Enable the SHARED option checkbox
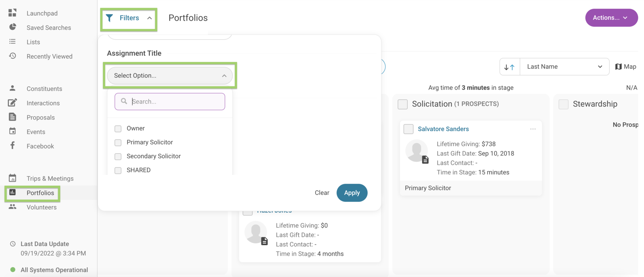Image resolution: width=644 pixels, height=277 pixels. pos(118,170)
